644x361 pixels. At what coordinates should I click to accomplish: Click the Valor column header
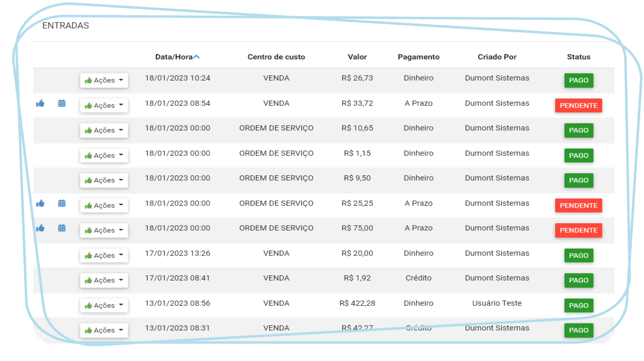pyautogui.click(x=357, y=57)
